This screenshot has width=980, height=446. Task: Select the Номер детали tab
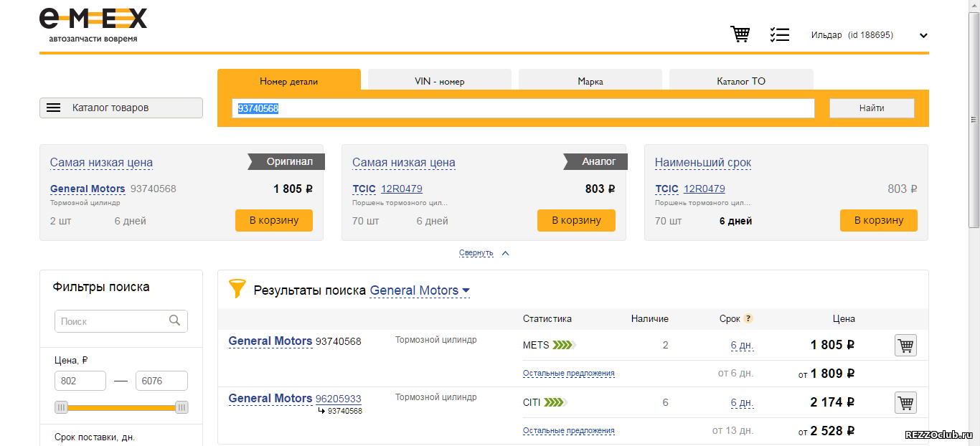tap(289, 80)
